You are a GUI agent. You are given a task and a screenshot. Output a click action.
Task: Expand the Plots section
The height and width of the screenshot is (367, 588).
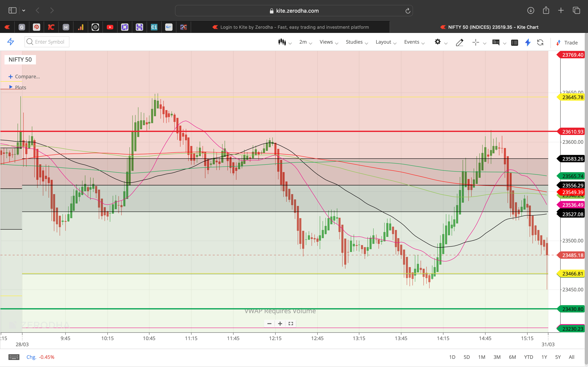21,87
